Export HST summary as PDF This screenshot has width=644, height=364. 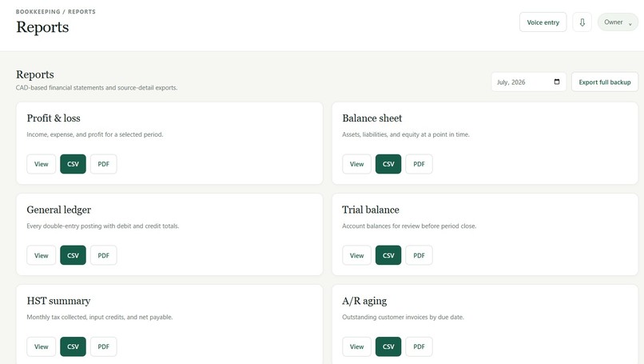point(104,346)
